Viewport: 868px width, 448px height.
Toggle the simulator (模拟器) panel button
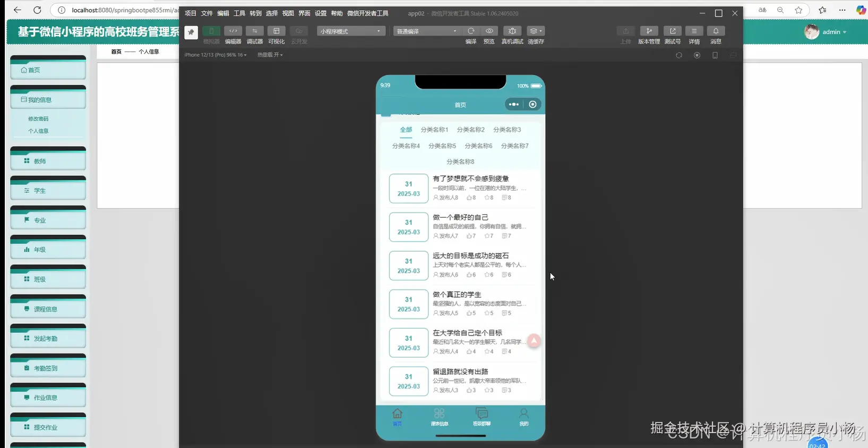coord(211,31)
